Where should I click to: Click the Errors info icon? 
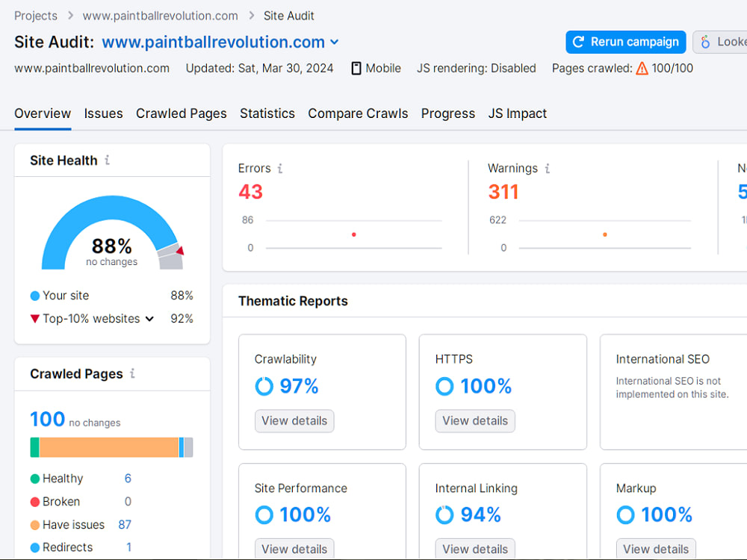(280, 169)
